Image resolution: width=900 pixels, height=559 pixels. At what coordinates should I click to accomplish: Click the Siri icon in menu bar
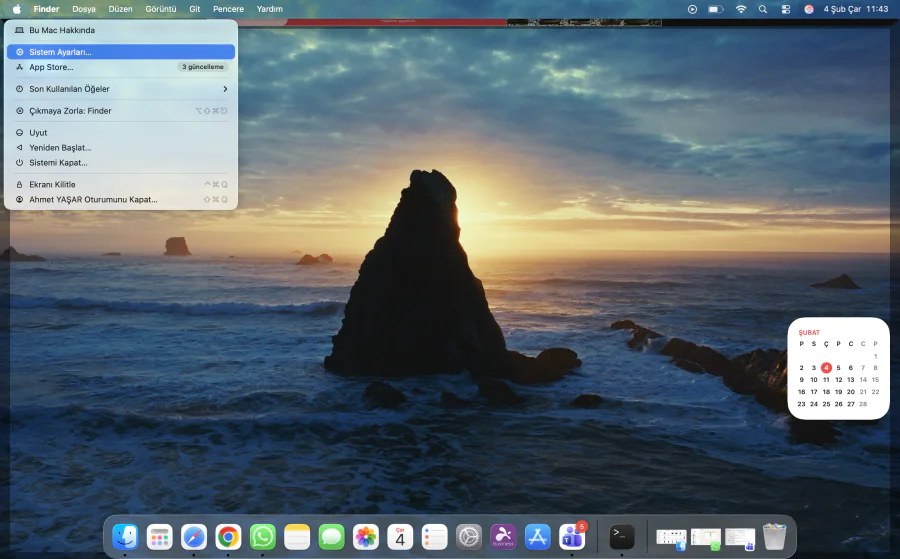809,9
